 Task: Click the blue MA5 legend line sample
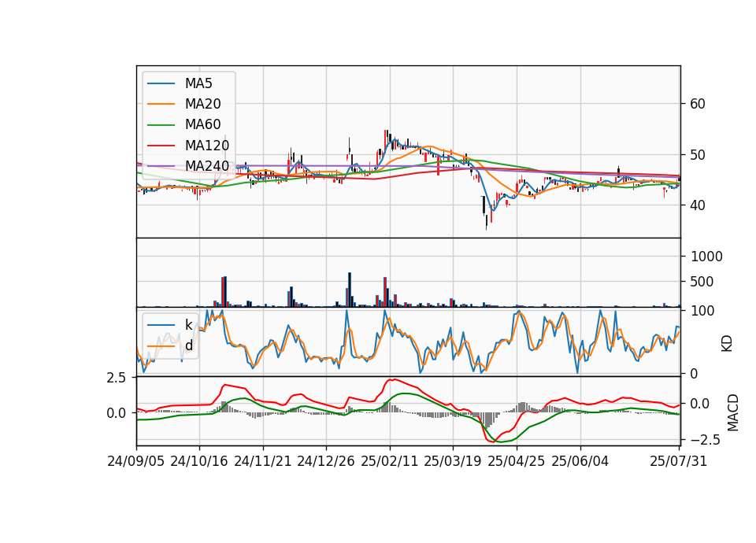click(161, 83)
